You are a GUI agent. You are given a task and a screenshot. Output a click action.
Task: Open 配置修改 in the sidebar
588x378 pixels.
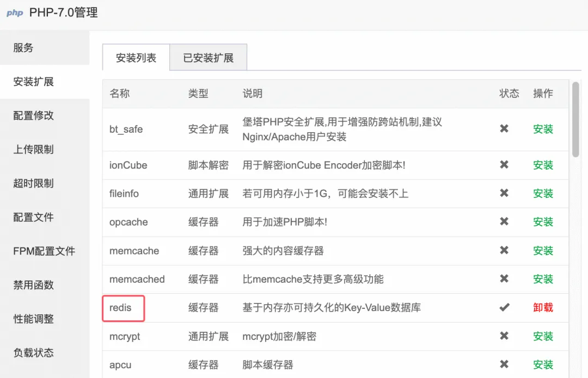[34, 115]
